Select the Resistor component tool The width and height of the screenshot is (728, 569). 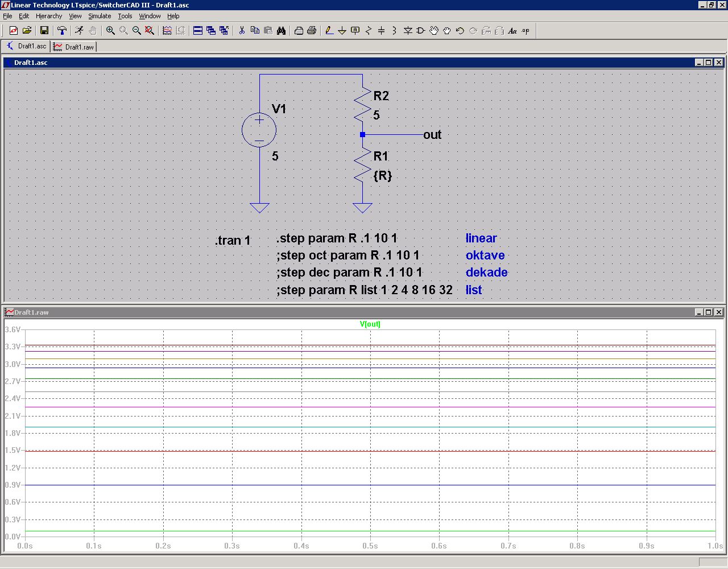coord(368,31)
